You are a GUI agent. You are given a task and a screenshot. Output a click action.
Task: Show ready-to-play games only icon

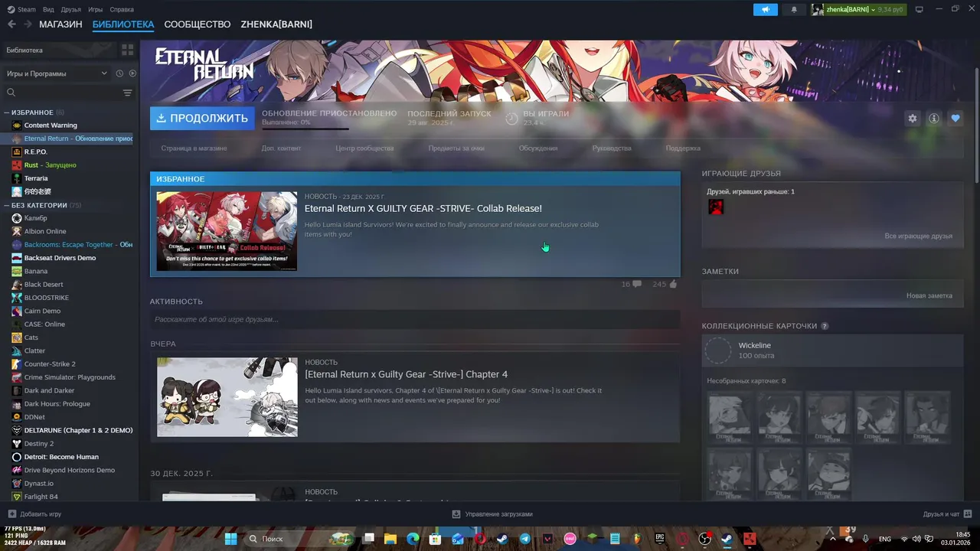point(132,73)
